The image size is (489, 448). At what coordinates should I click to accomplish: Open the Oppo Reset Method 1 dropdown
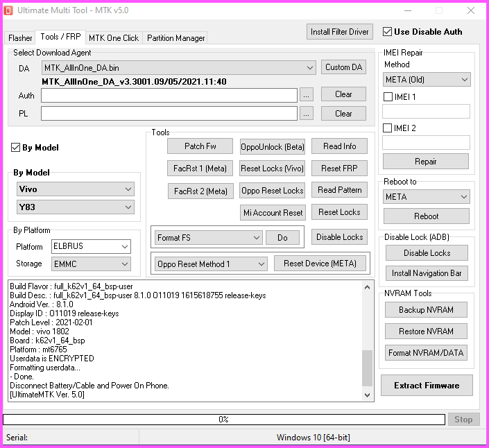point(211,264)
